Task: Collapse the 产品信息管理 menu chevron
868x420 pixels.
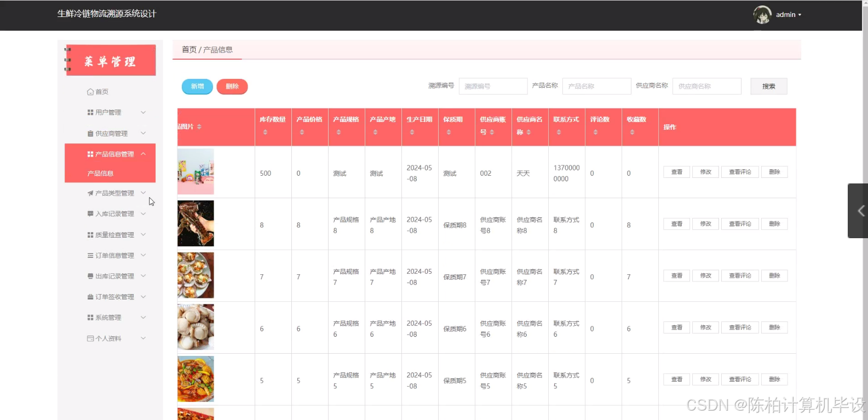Action: pos(143,154)
